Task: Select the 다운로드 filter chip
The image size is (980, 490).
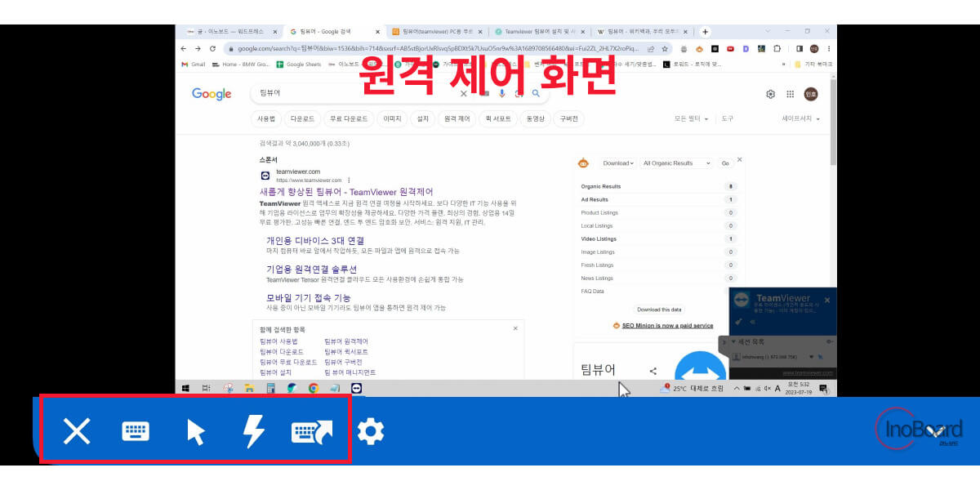Action: [302, 118]
